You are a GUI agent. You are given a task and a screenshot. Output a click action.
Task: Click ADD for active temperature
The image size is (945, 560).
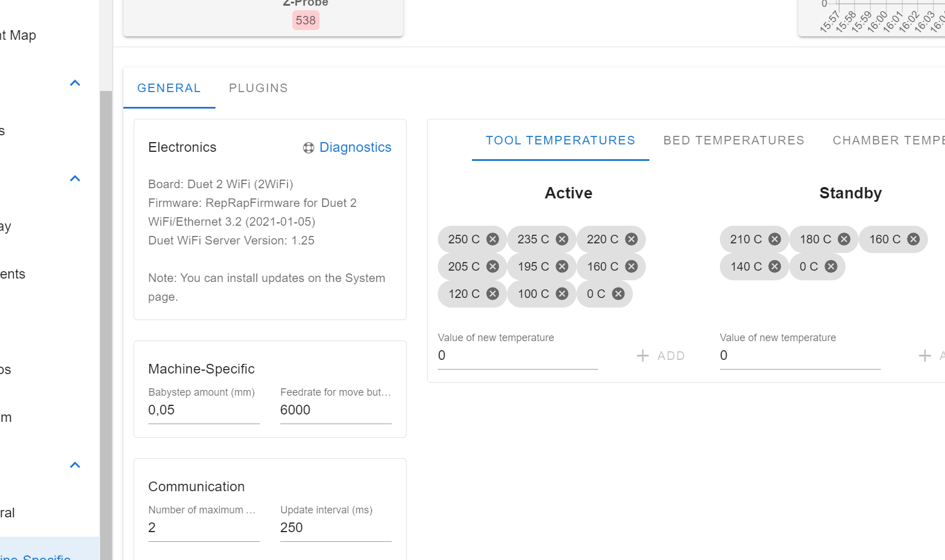[671, 356]
